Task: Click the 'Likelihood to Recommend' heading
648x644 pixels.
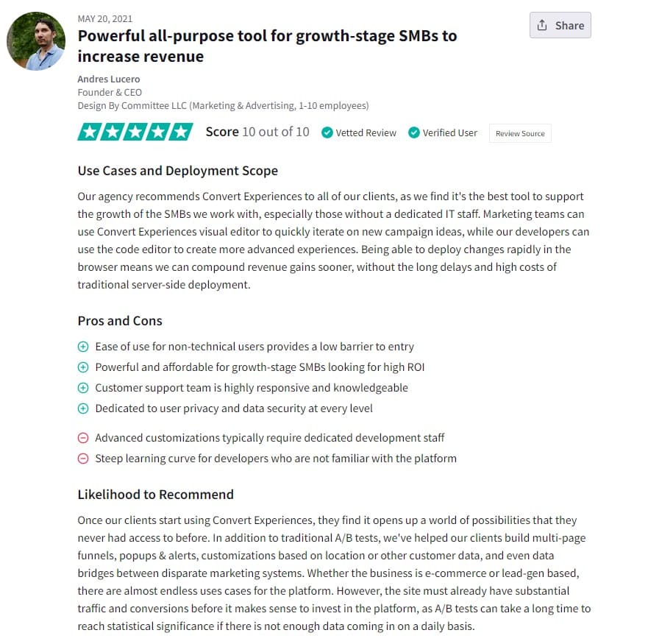Action: click(x=155, y=495)
